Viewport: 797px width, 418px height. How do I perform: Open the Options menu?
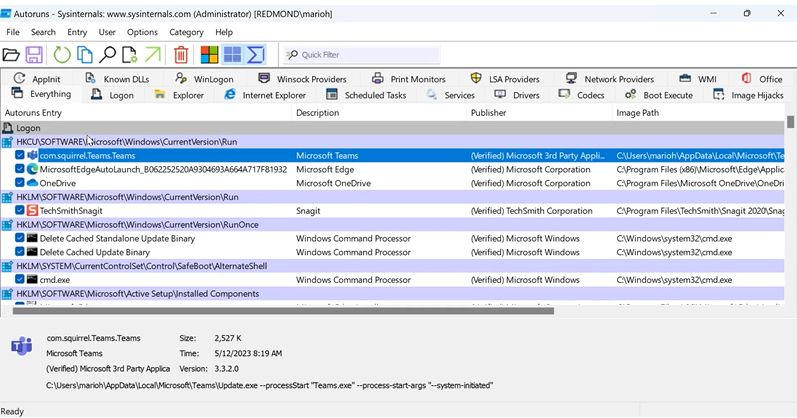click(x=142, y=32)
